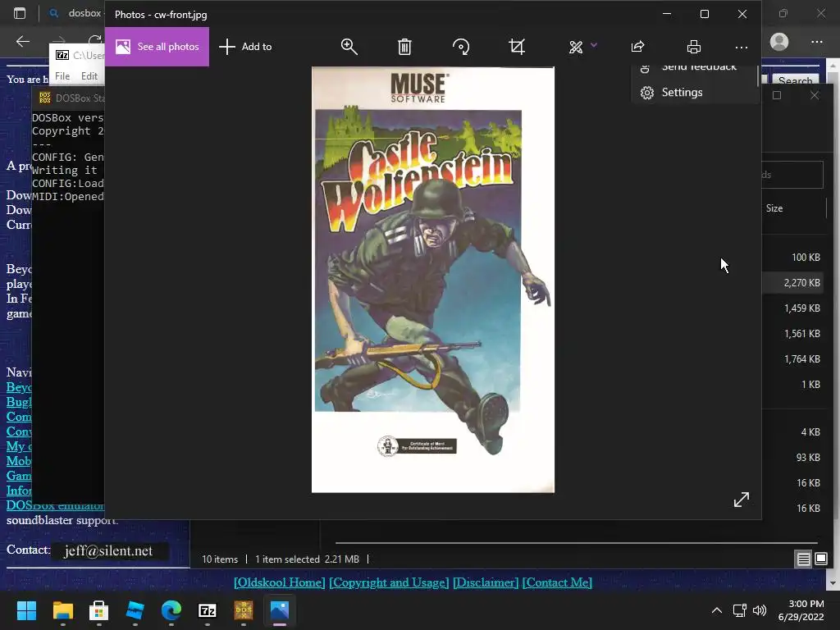
Task: Open the crop tool icon
Action: pos(517,47)
